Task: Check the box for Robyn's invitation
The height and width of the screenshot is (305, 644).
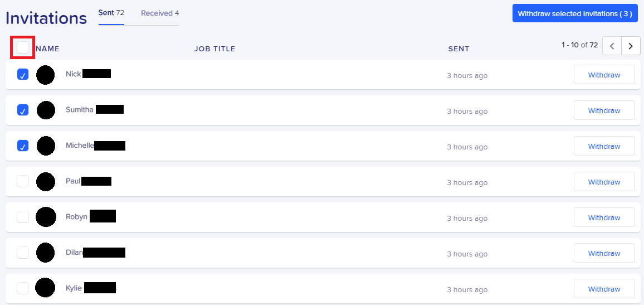Action: click(x=23, y=217)
